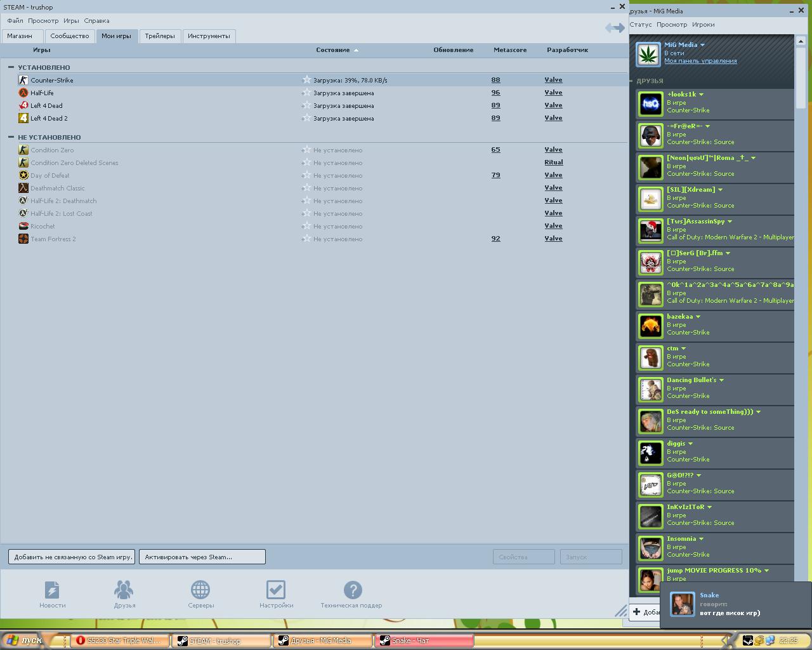The image size is (812, 650).
Task: Click the Day of Defeat icon
Action: coord(23,175)
